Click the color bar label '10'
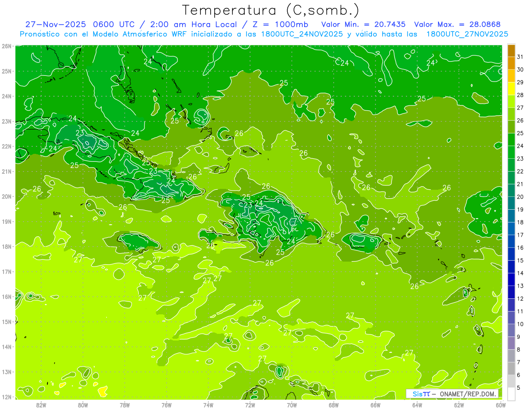The width and height of the screenshot is (532, 411). [520, 324]
